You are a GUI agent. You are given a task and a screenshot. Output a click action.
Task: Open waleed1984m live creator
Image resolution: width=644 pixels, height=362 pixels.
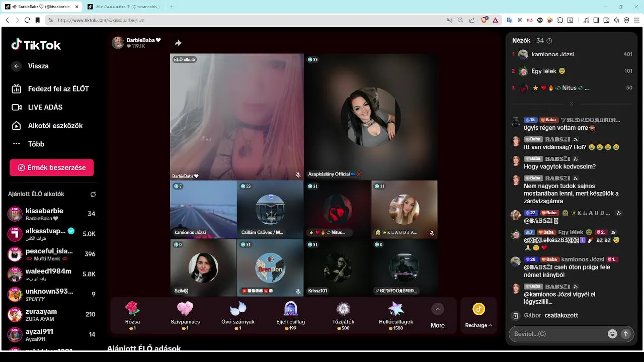[x=52, y=274]
